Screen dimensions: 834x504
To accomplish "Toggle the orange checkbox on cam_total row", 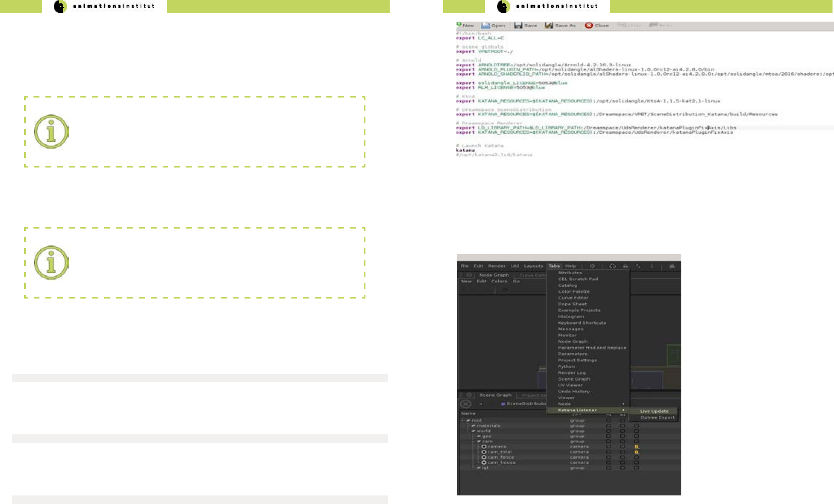I will pyautogui.click(x=637, y=452).
